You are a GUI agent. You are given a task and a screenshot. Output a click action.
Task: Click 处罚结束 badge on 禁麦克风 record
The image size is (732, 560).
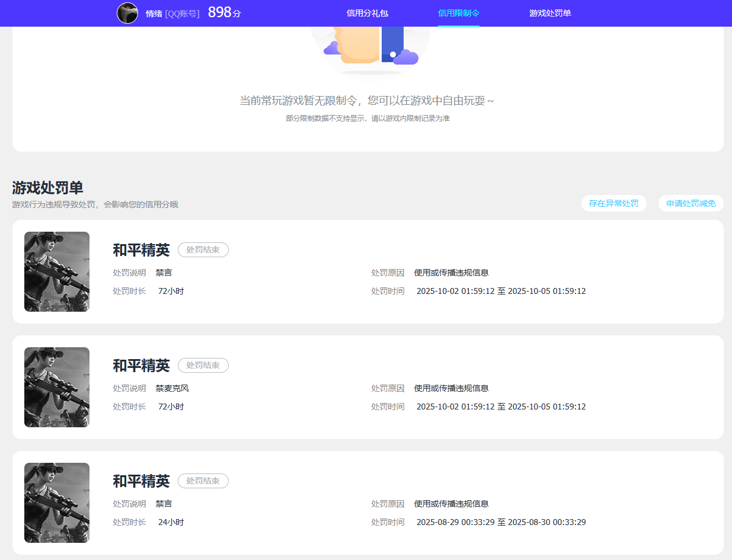click(x=203, y=366)
